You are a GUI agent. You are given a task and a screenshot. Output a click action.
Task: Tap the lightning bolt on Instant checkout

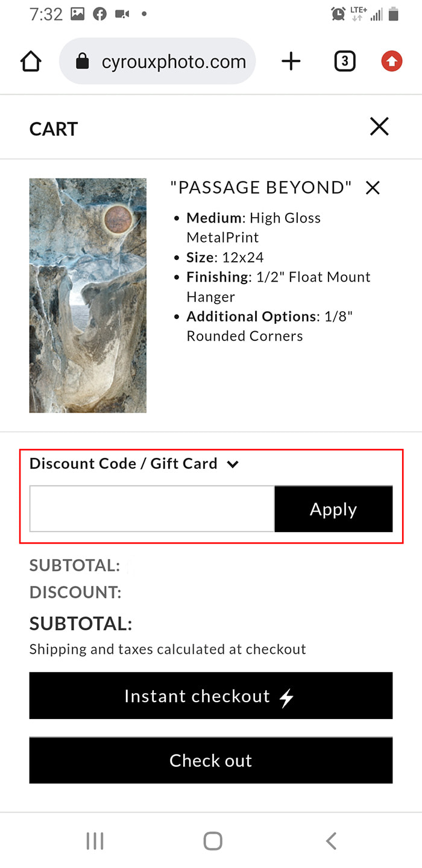(287, 698)
